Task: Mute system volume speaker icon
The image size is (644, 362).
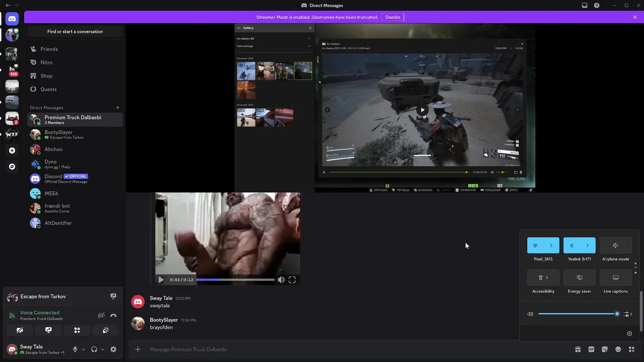Action: [530, 314]
